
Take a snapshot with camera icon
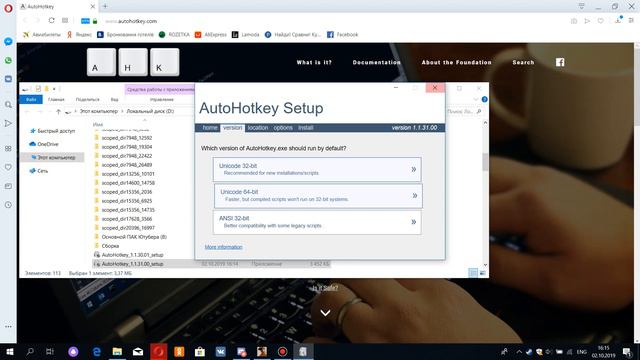tap(574, 21)
